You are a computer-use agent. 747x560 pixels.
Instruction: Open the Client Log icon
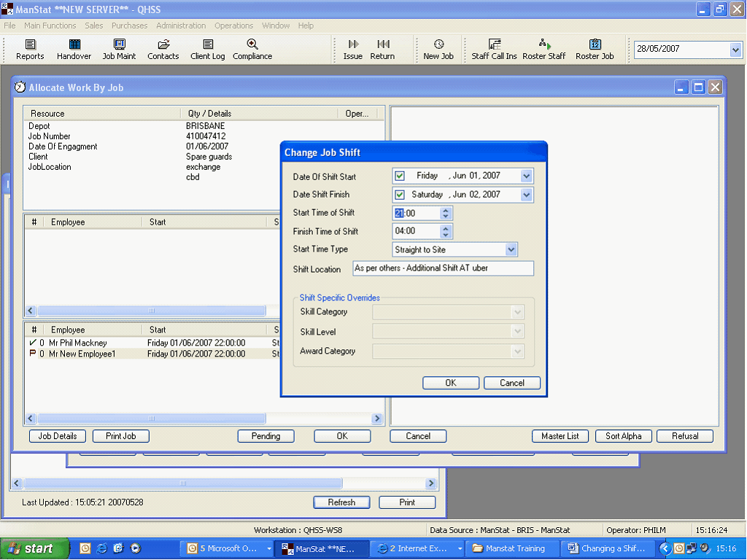(x=208, y=45)
